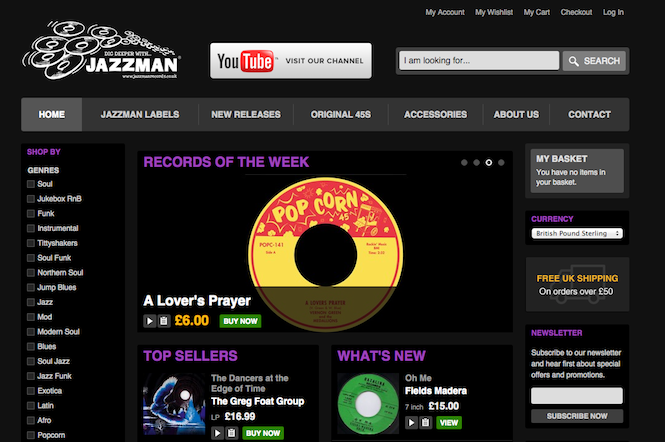
Task: Click the newsletter email input field
Action: [x=577, y=396]
